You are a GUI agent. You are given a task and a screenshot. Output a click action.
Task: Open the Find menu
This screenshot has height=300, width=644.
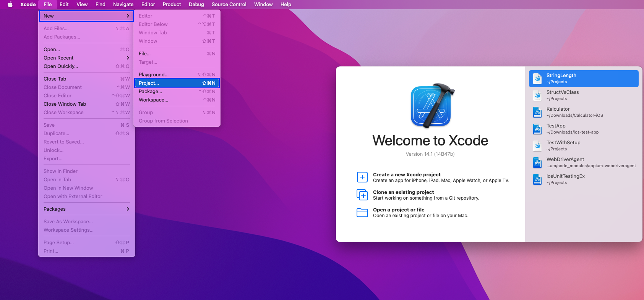point(101,5)
